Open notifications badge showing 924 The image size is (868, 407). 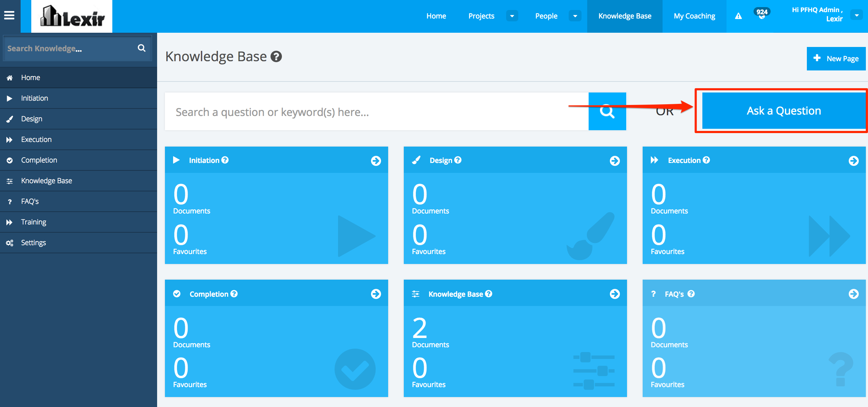click(x=761, y=14)
